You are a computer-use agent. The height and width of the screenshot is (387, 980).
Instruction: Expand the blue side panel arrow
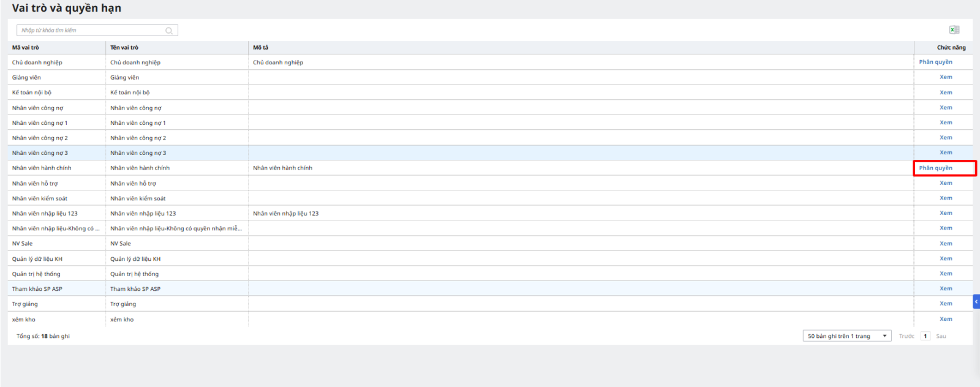pos(976,301)
